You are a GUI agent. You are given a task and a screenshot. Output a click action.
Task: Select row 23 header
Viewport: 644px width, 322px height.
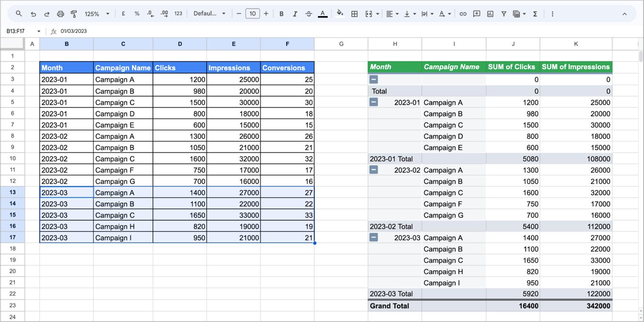(12, 305)
